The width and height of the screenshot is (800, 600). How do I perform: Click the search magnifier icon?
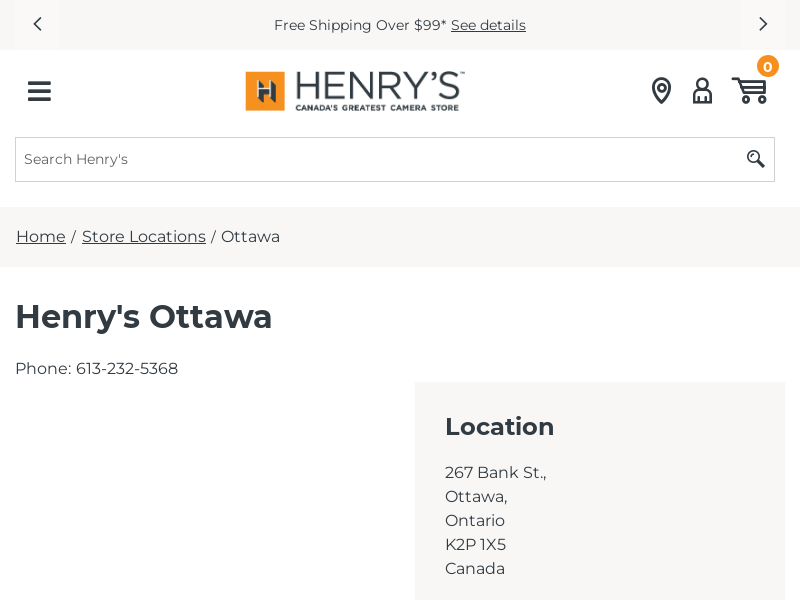click(x=755, y=159)
